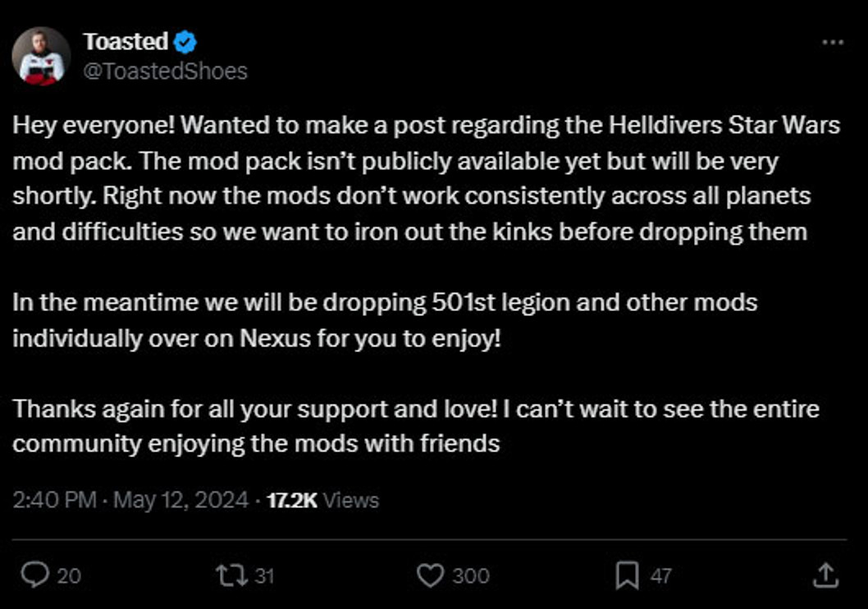Click the like count of 300

(x=471, y=576)
